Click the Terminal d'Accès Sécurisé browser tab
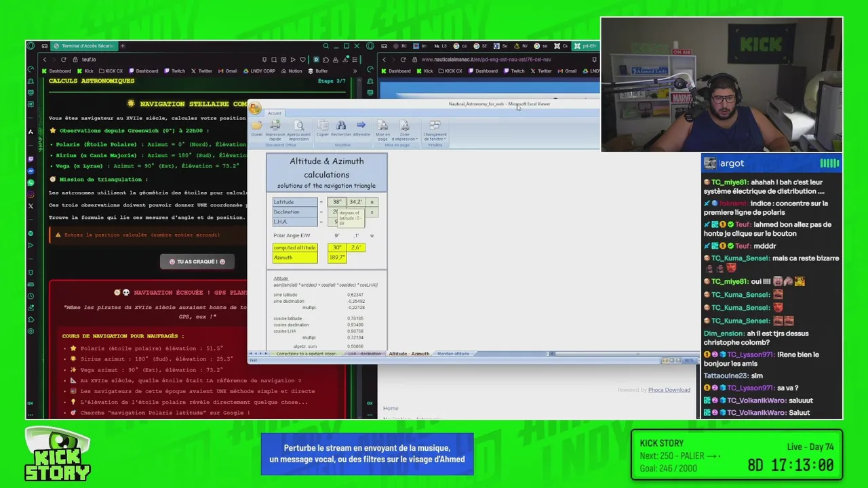This screenshot has height=488, width=868. [x=84, y=46]
